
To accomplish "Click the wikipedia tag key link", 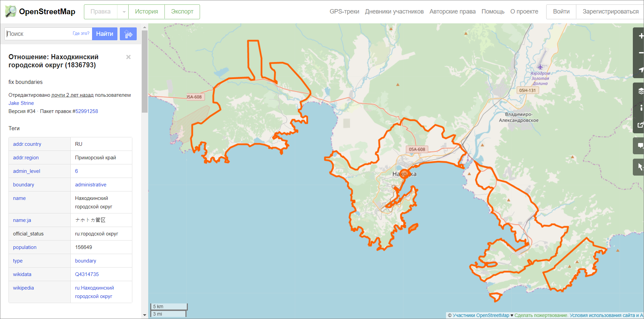I will click(x=23, y=288).
